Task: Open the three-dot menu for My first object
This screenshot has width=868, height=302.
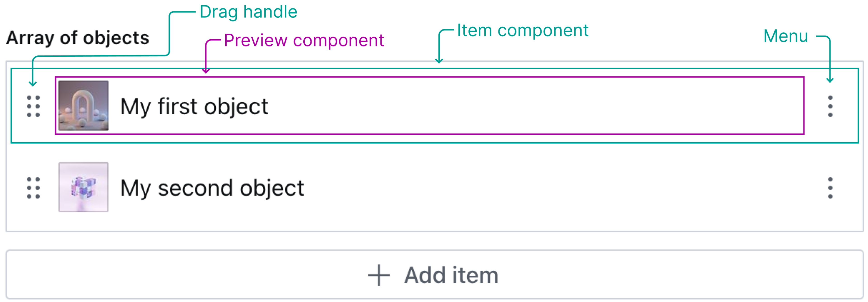Action: [830, 106]
